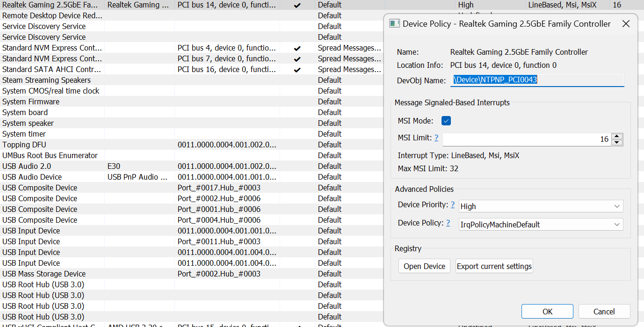
Task: Open the Device Priority dropdown
Action: click(541, 206)
